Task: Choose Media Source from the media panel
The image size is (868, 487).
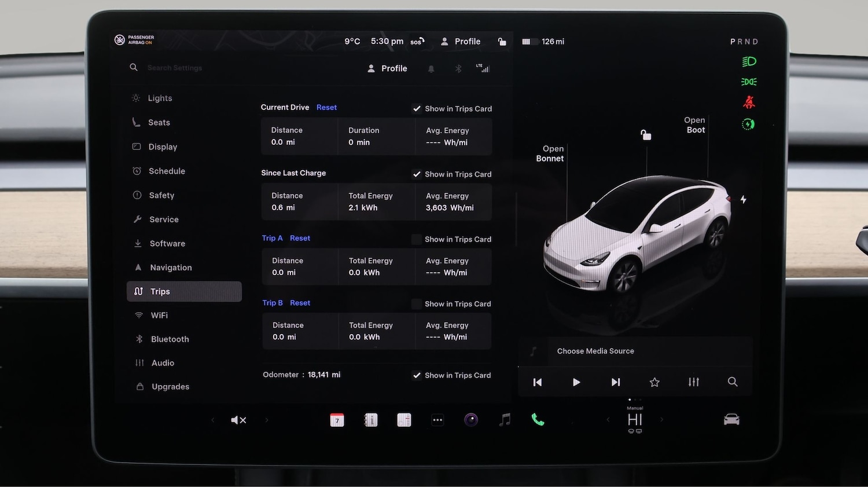Action: tap(595, 351)
